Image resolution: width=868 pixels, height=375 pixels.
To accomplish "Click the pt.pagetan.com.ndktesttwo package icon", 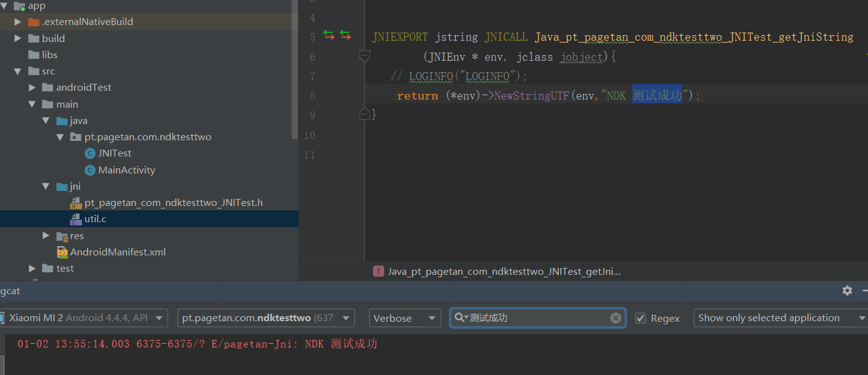I will pyautogui.click(x=76, y=137).
